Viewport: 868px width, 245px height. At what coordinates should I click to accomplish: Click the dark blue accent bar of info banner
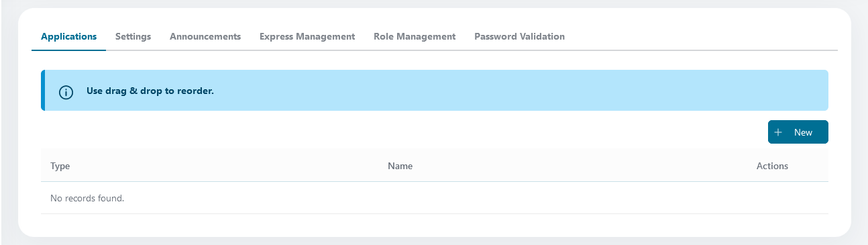click(43, 90)
